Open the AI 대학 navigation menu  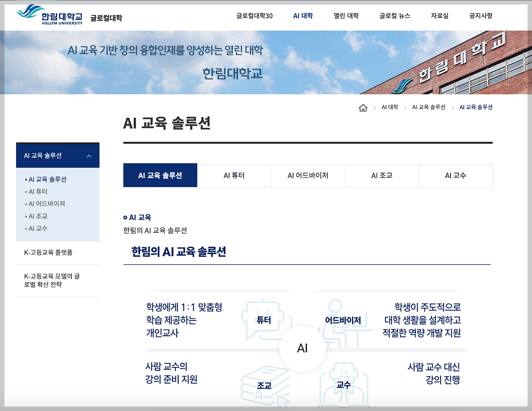tap(303, 15)
